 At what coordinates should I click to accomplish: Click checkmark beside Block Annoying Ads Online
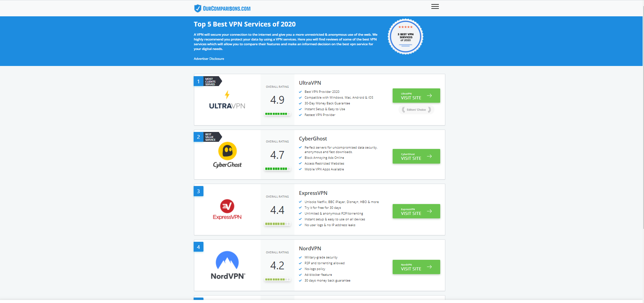[300, 158]
